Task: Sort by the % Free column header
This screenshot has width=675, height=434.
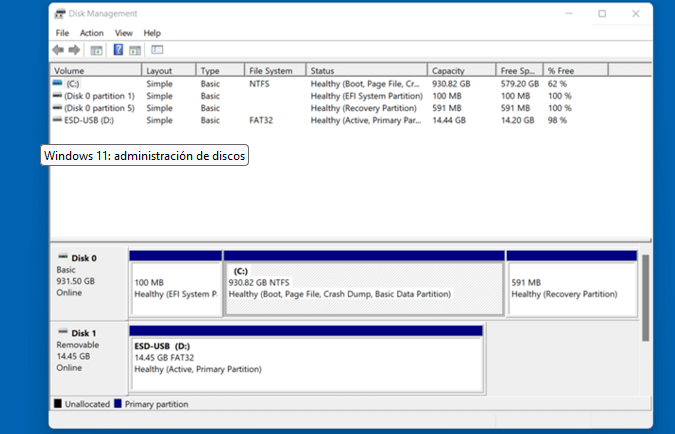Action: (576, 71)
